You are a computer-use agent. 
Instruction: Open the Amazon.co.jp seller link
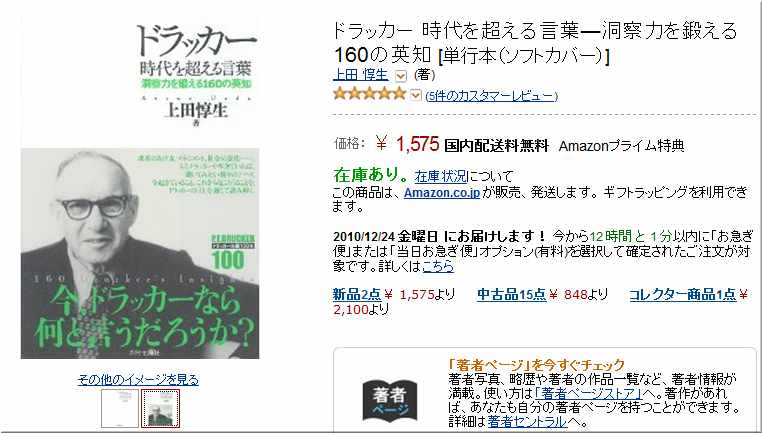tap(442, 192)
